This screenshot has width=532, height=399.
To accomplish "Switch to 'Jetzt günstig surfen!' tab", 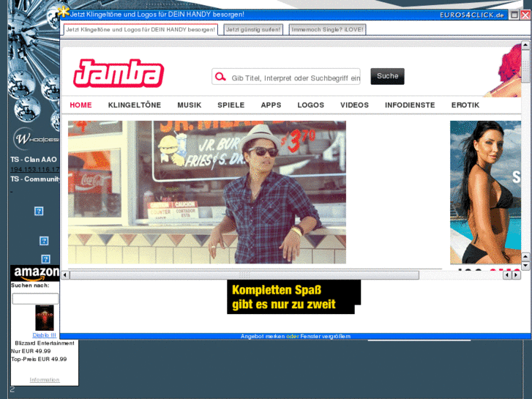I will pyautogui.click(x=253, y=29).
